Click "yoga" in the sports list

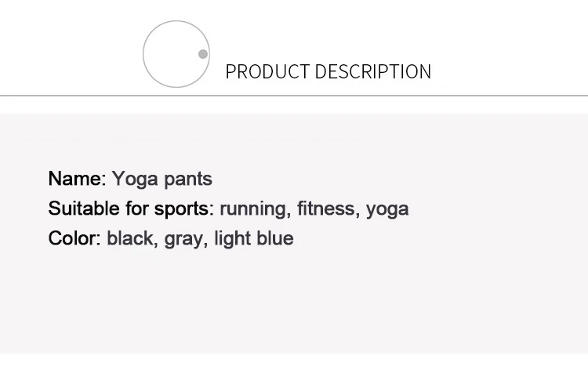pos(387,209)
